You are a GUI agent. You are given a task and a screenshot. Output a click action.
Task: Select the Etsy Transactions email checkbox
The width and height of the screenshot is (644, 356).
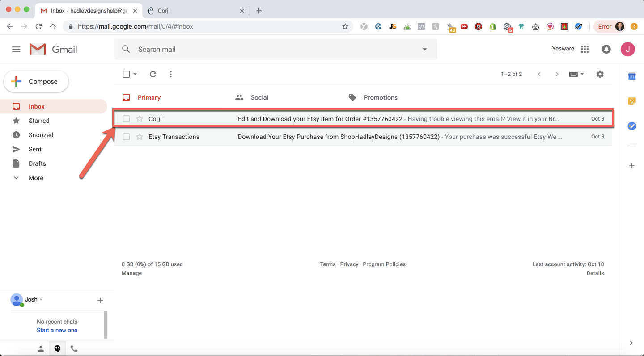(126, 137)
